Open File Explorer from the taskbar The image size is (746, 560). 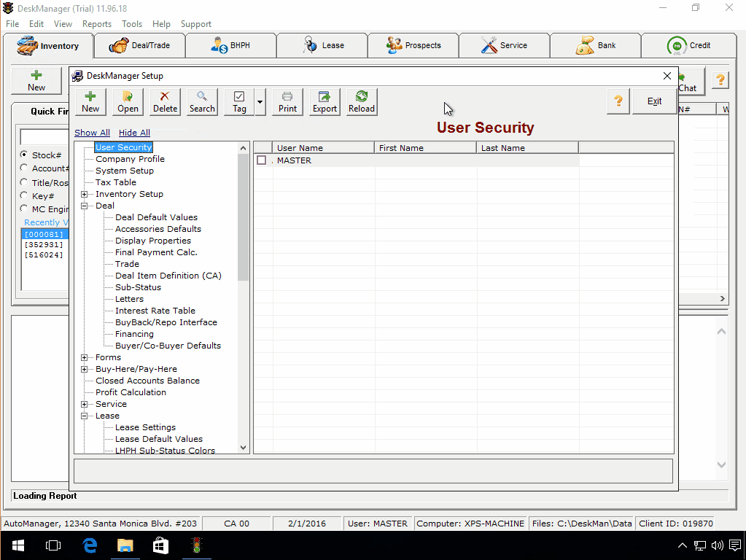125,545
